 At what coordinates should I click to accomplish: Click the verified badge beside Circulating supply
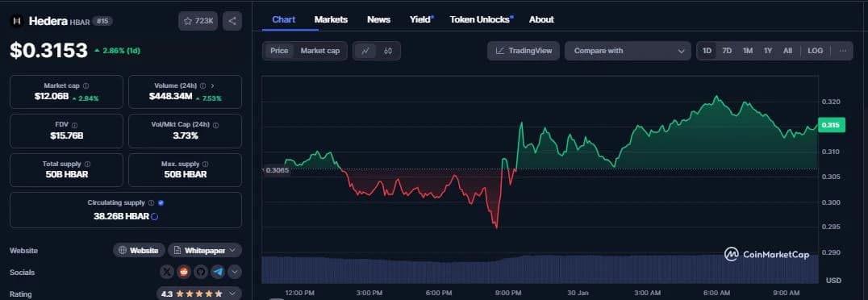coord(161,203)
